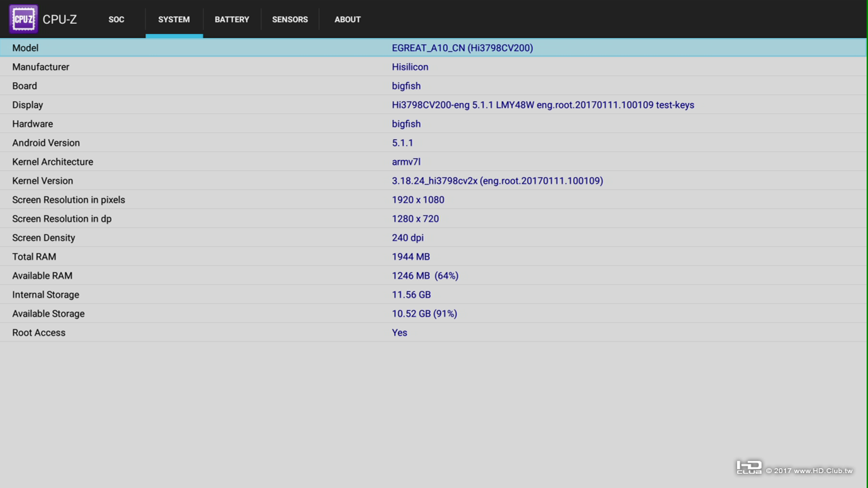Viewport: 868px width, 488px height.
Task: Select the Screen Density label
Action: coord(43,238)
